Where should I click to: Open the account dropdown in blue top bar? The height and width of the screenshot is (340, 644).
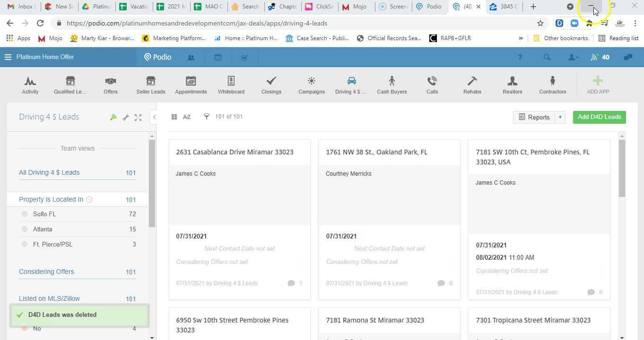(573, 57)
